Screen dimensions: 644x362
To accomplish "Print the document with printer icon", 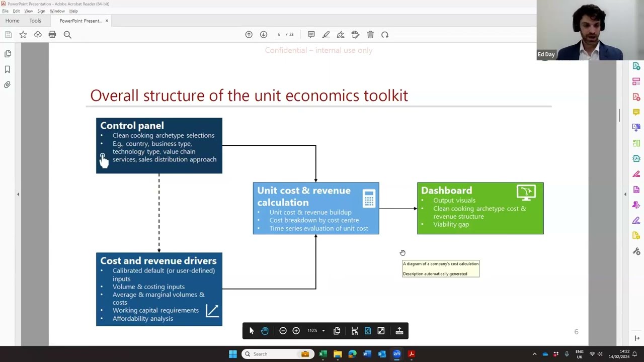I will click(52, 35).
